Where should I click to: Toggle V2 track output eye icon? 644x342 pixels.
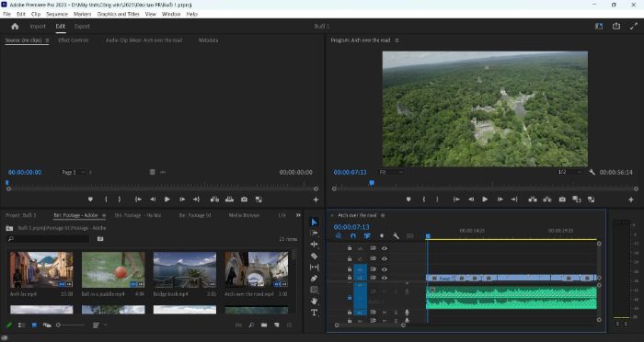385,269
